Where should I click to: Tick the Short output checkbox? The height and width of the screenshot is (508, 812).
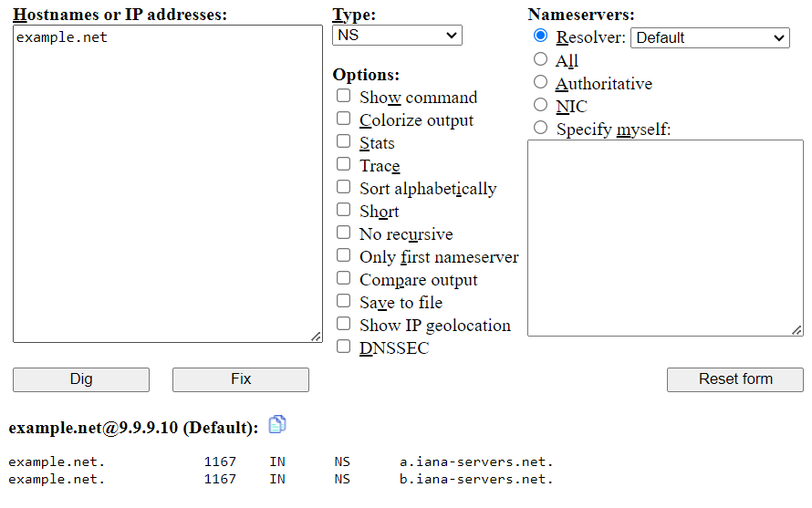click(x=343, y=210)
